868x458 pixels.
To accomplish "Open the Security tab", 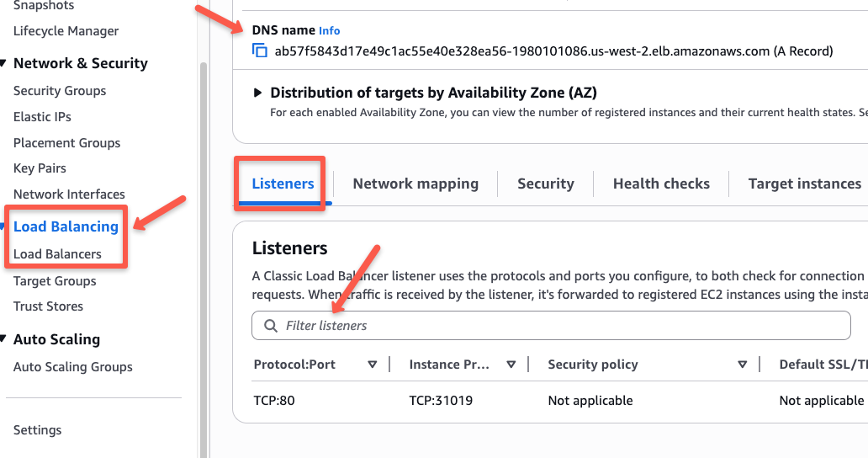I will point(546,184).
